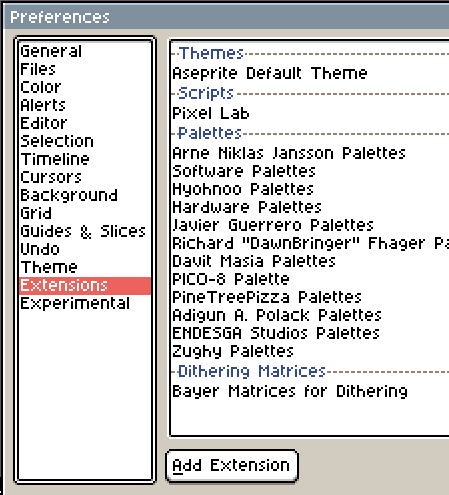Image resolution: width=449 pixels, height=495 pixels.
Task: Select Aseprite Default Theme extension
Action: 310,73
